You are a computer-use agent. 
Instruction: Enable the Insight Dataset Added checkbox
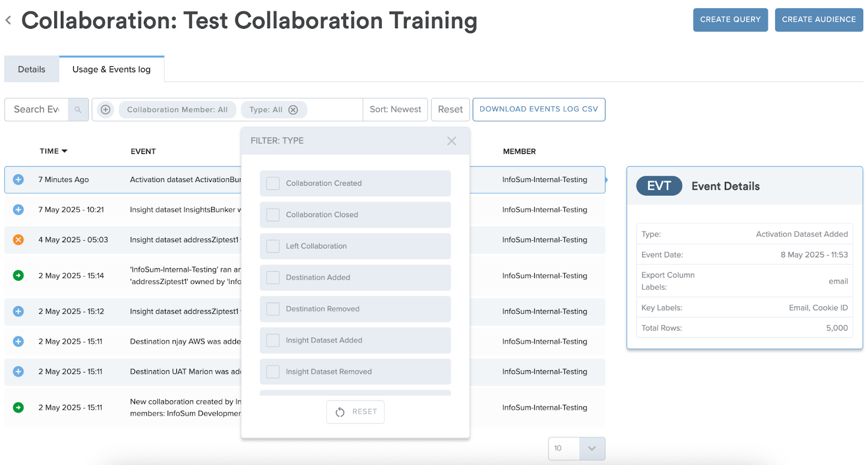click(x=273, y=340)
